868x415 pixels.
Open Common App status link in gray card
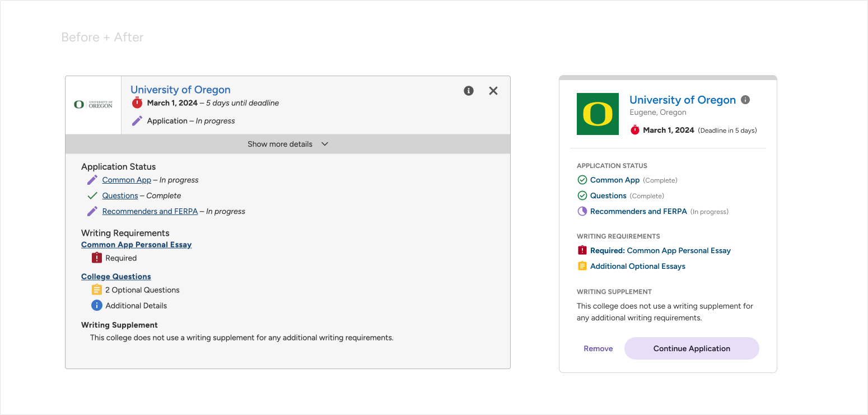pos(127,180)
